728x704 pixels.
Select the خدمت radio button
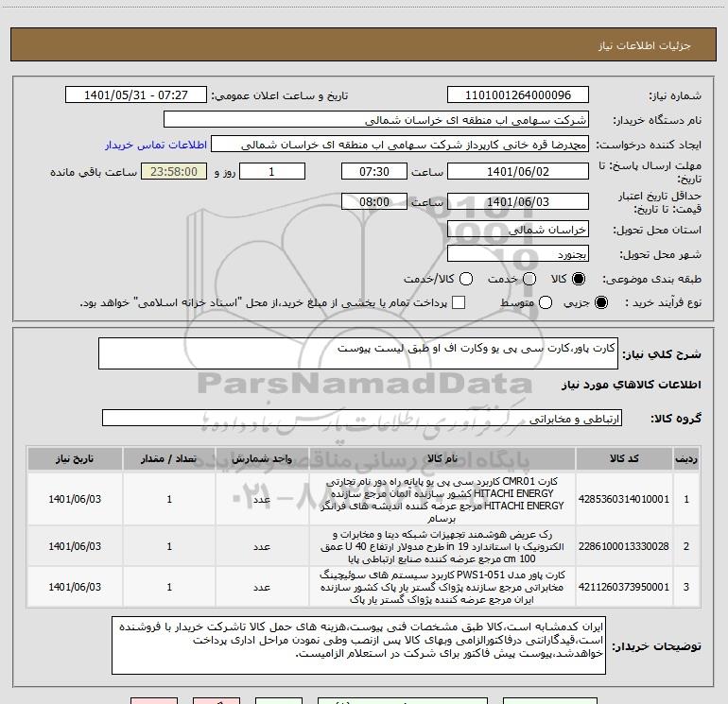pos(529,279)
